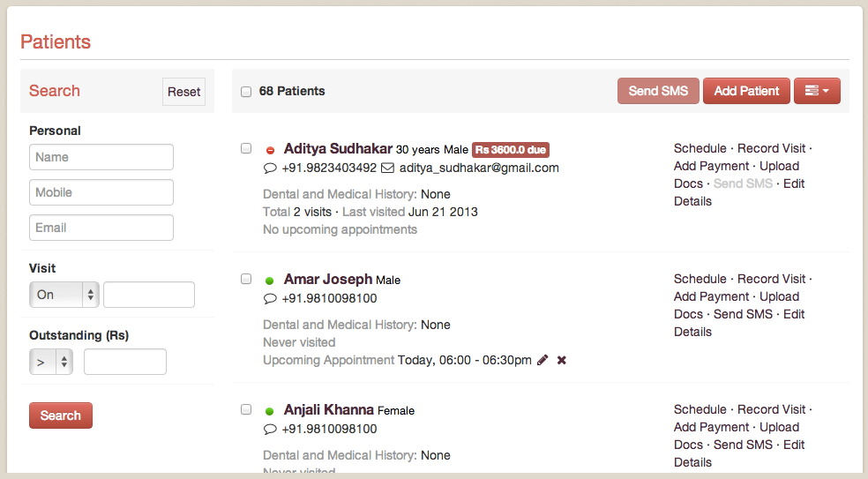Click the Add Patient button
Screen dimensions: 868x479
pyautogui.click(x=746, y=91)
